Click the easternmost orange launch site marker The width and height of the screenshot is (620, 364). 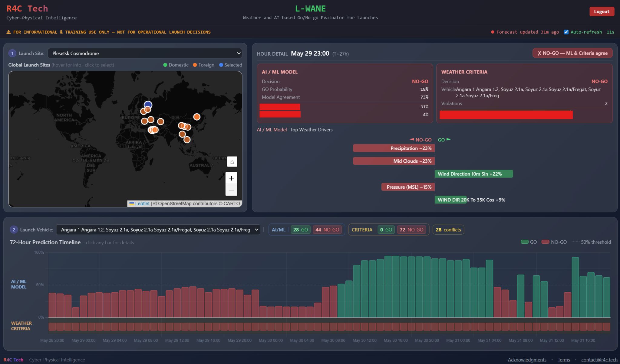[197, 117]
